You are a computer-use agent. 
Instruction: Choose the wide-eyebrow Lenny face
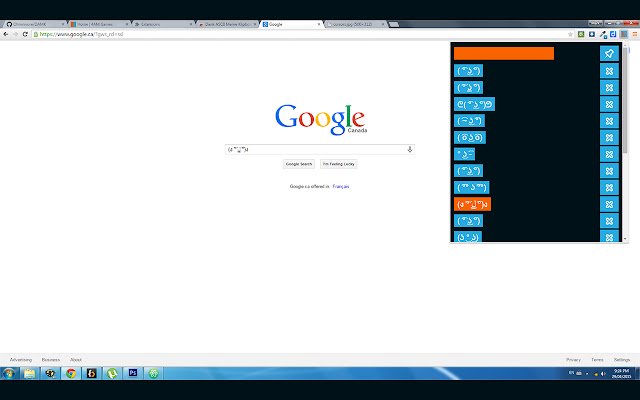[x=471, y=187]
